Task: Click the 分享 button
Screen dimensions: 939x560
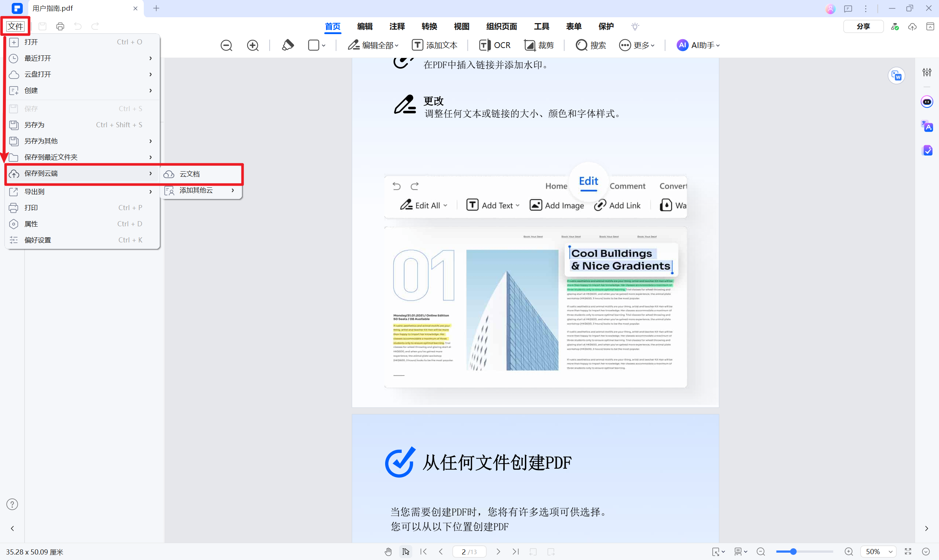Action: click(x=863, y=26)
